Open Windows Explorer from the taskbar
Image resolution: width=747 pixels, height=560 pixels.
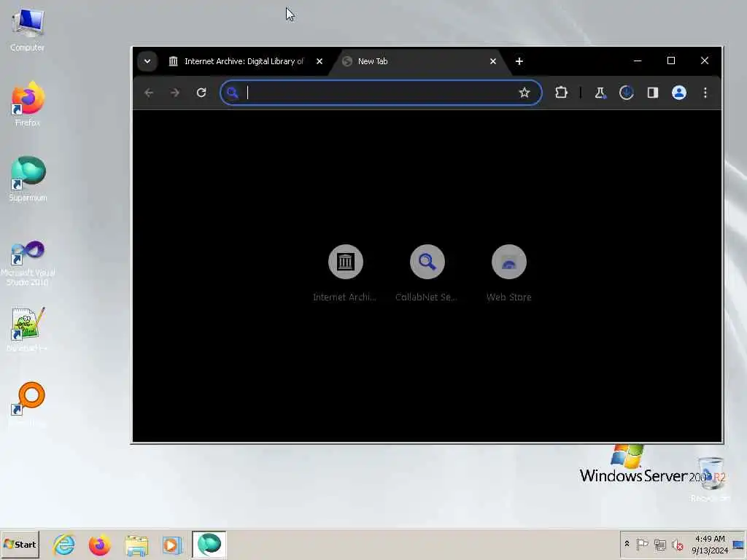point(136,545)
